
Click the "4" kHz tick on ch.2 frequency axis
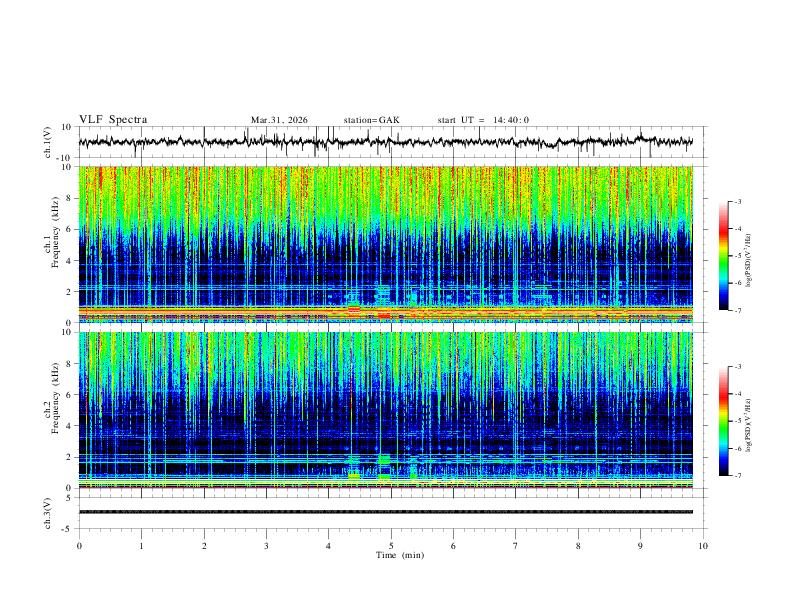[71, 426]
